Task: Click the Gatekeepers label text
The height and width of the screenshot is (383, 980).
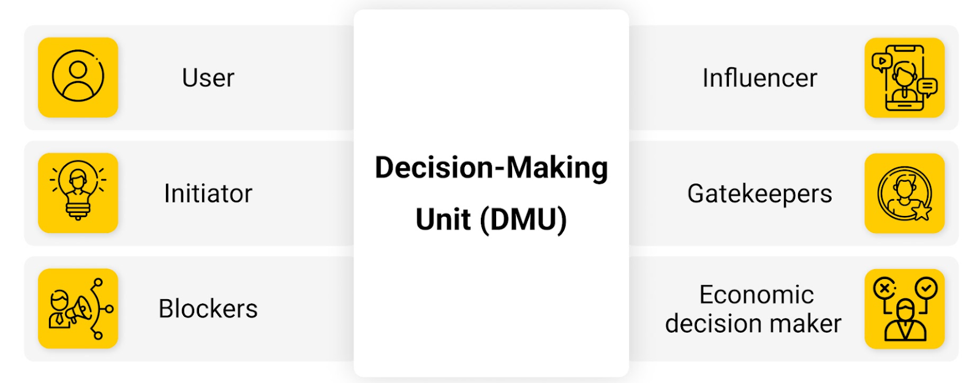Action: pyautogui.click(x=759, y=194)
